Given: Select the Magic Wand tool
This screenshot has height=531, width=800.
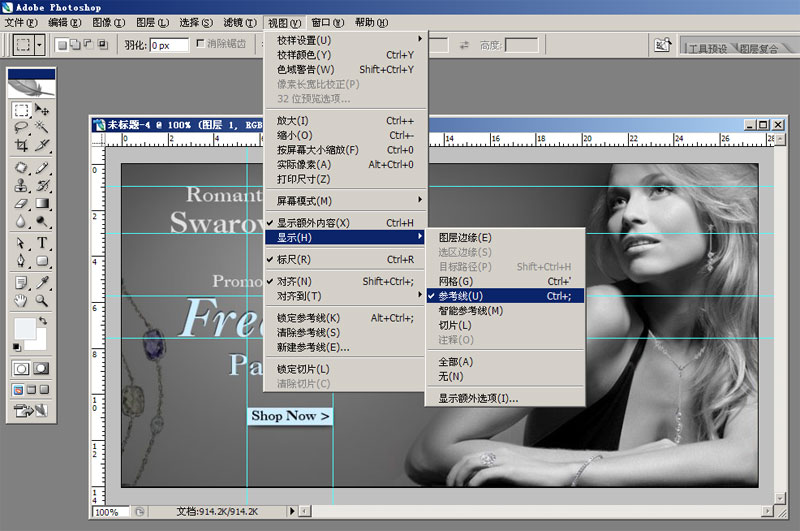Looking at the screenshot, I should 43,127.
